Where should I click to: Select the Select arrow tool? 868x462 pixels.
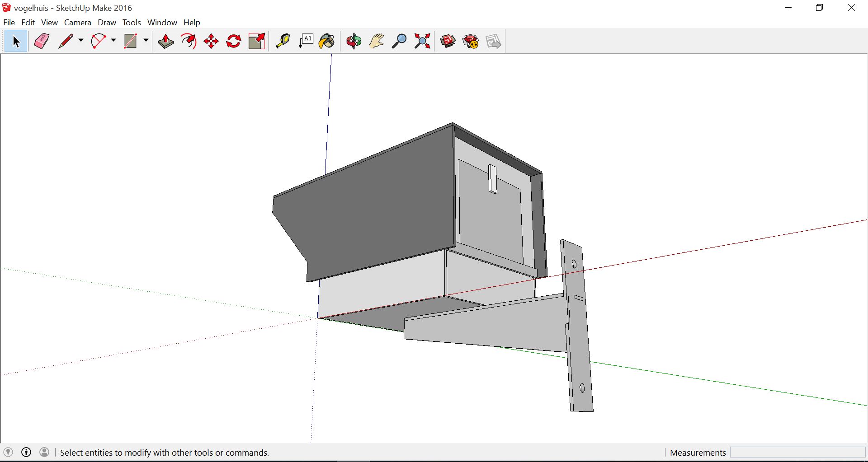(x=16, y=42)
